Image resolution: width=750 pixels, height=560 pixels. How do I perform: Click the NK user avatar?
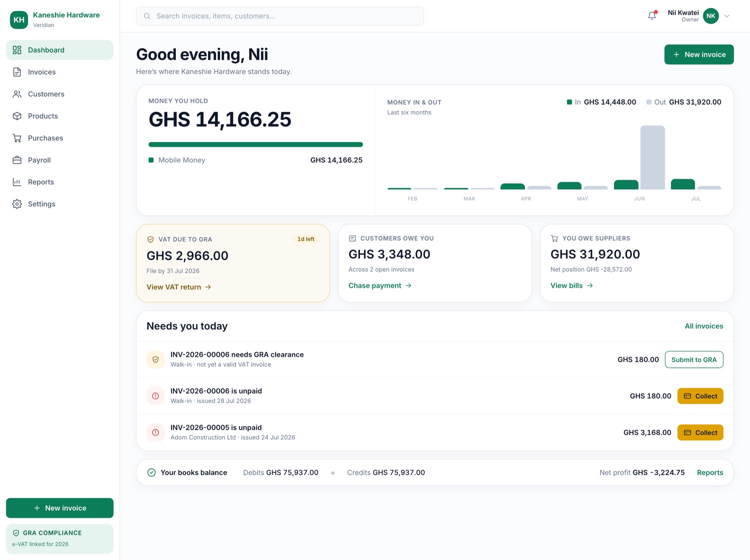click(711, 16)
